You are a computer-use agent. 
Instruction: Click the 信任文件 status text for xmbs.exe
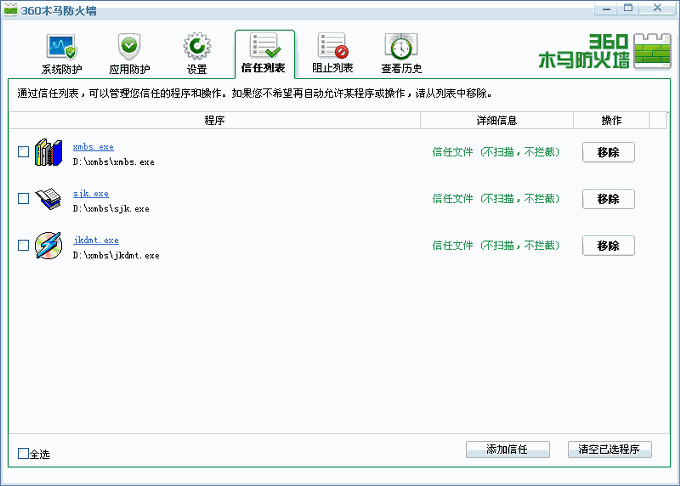pos(496,152)
